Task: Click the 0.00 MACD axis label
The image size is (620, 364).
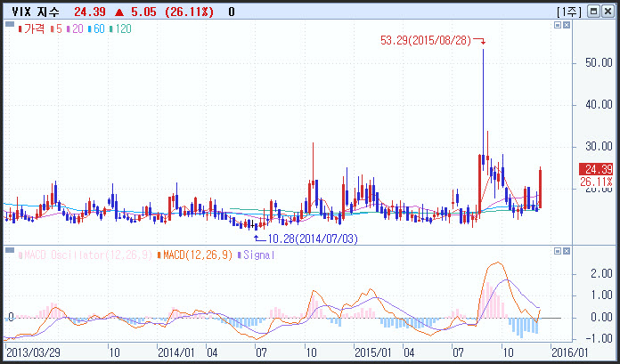Action: click(x=601, y=318)
